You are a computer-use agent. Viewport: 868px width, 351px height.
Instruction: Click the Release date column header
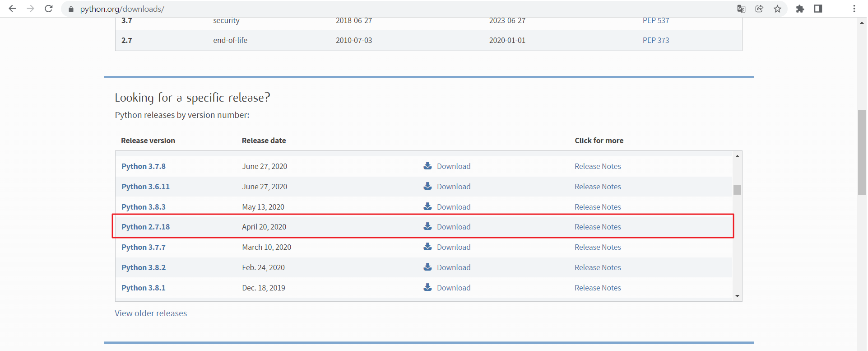pyautogui.click(x=264, y=140)
